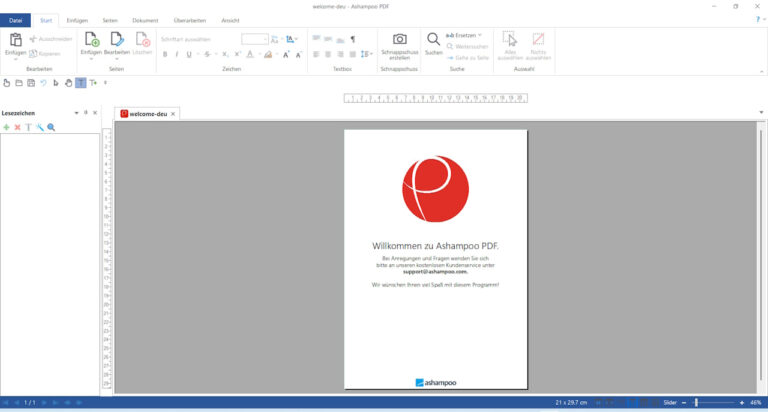Screen dimensions: 768x412
Task: Open the line spacing dropdown
Action: coord(366,54)
